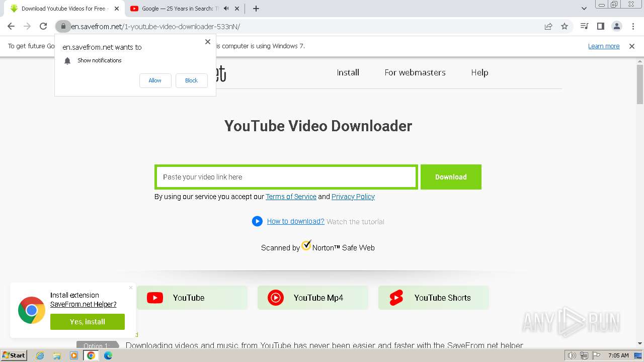Click the 7:05 AM taskbar clock
Screen dimensions: 644x362
tap(618, 355)
